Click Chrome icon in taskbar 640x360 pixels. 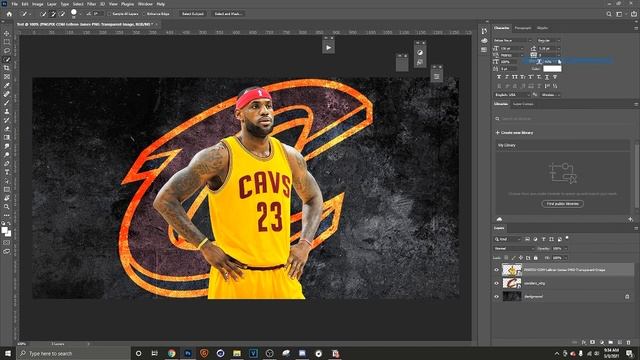pyautogui.click(x=171, y=353)
